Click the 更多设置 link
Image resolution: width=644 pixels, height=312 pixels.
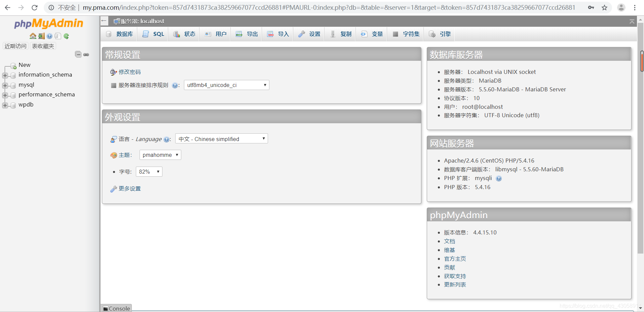[129, 188]
